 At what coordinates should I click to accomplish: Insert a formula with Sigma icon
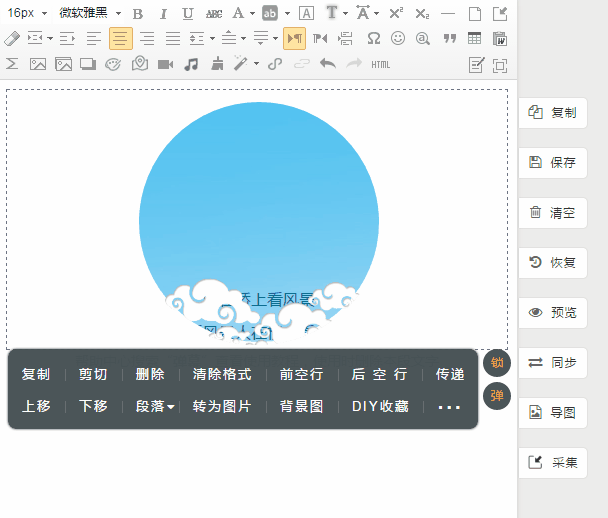(x=12, y=64)
